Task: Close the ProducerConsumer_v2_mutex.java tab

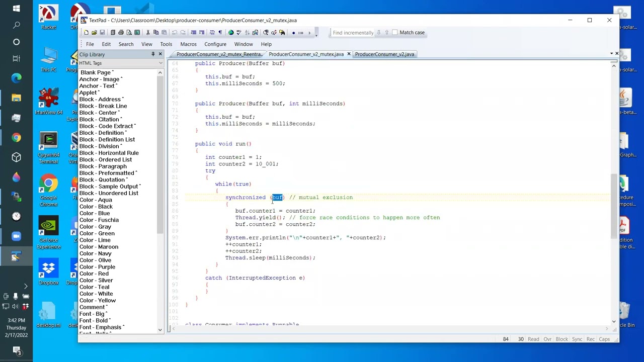Action: (349, 54)
